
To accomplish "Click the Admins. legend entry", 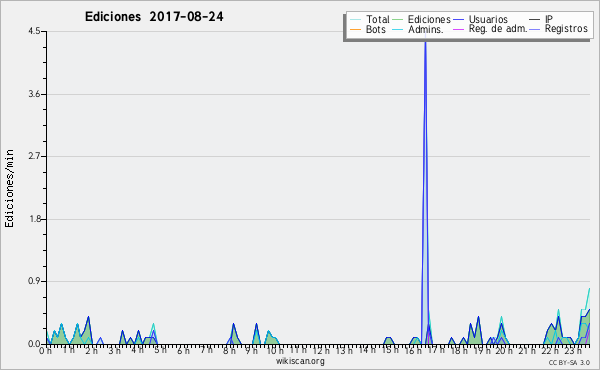I will [418, 29].
